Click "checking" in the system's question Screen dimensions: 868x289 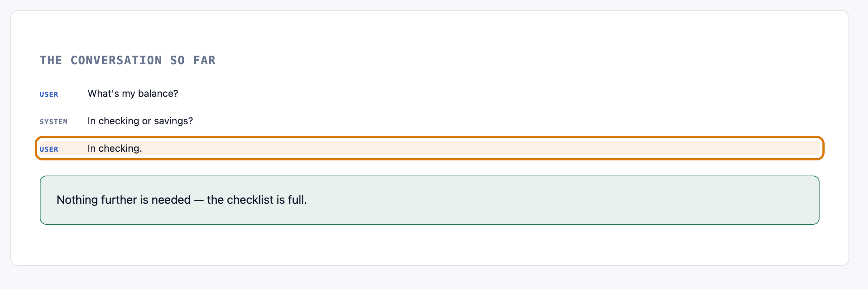119,121
